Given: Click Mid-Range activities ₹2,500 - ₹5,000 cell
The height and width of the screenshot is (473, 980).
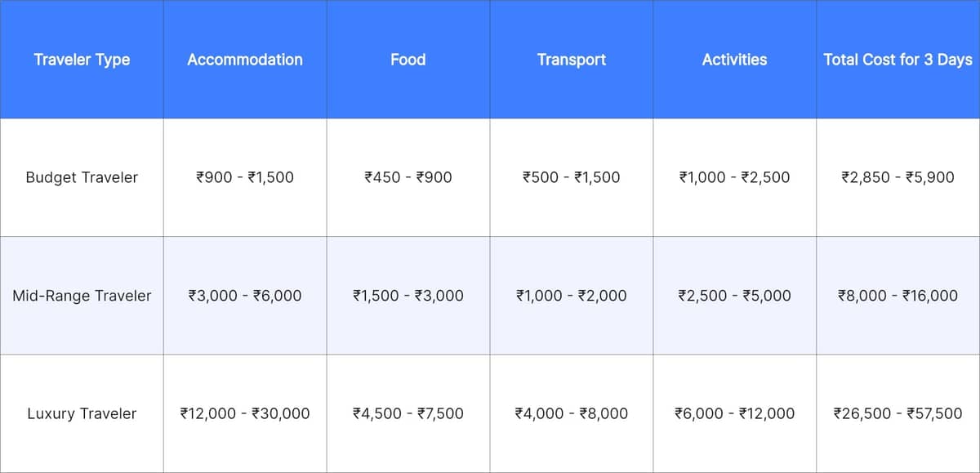Looking at the screenshot, I should 734,296.
